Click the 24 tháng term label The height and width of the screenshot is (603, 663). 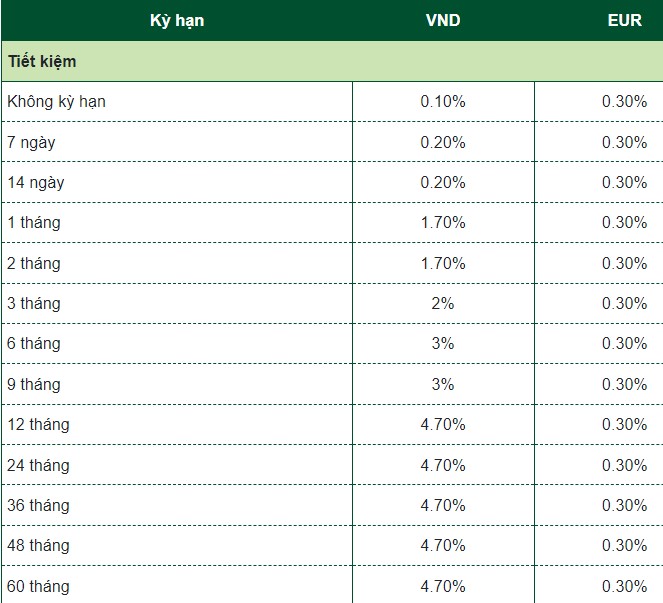[38, 465]
